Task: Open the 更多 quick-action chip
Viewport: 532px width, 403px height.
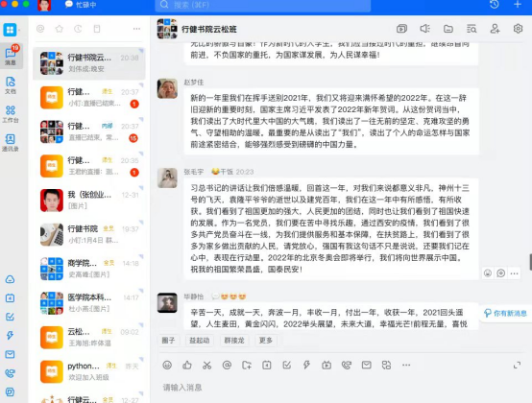Action: pos(266,341)
